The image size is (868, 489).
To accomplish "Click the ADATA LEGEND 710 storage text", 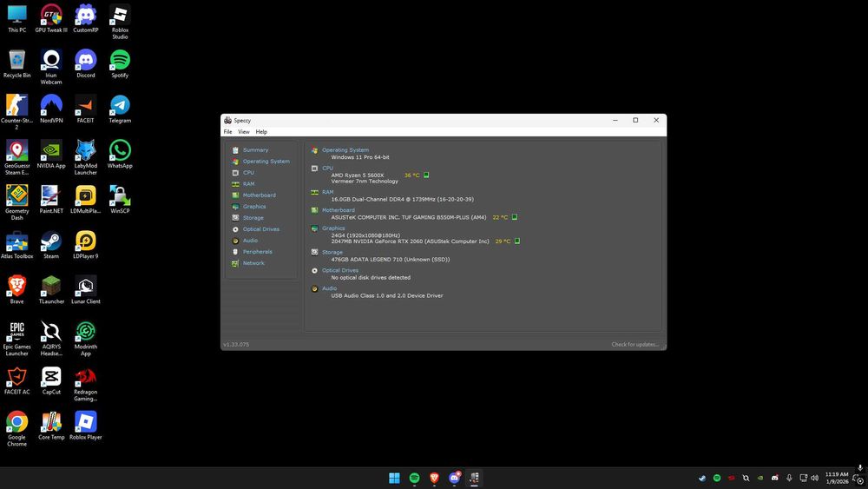I will click(391, 259).
